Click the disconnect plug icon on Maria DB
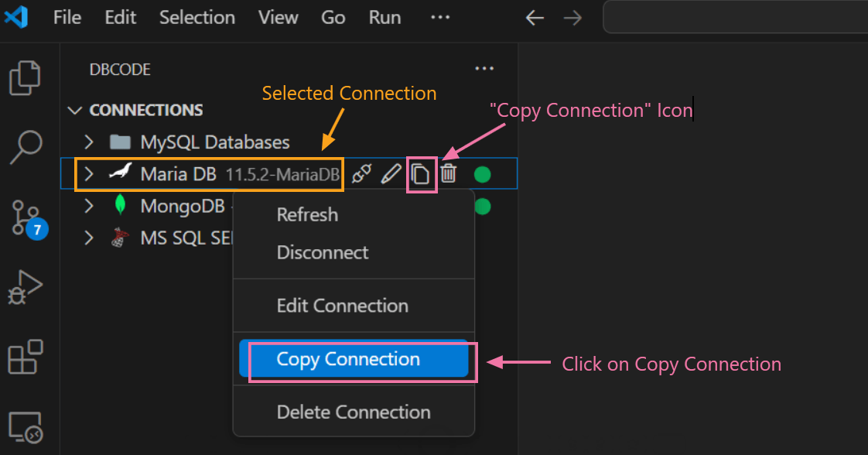This screenshot has height=455, width=868. coord(361,174)
